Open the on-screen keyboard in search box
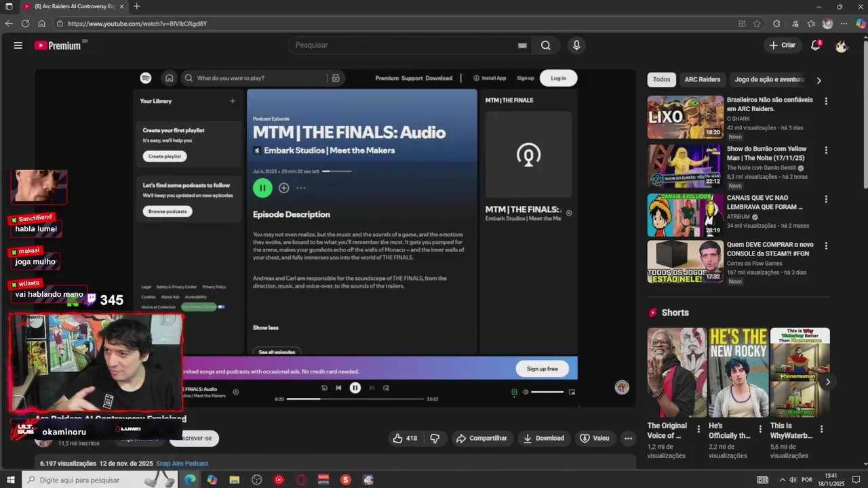Screen dimensions: 868x488 522,45
